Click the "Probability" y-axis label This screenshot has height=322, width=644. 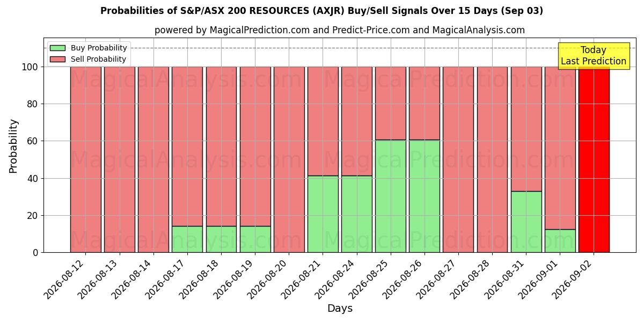tap(13, 145)
